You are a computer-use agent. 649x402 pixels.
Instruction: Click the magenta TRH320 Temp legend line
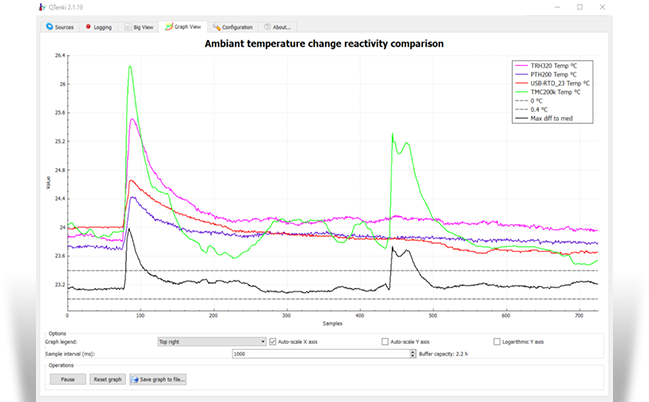pyautogui.click(x=521, y=64)
